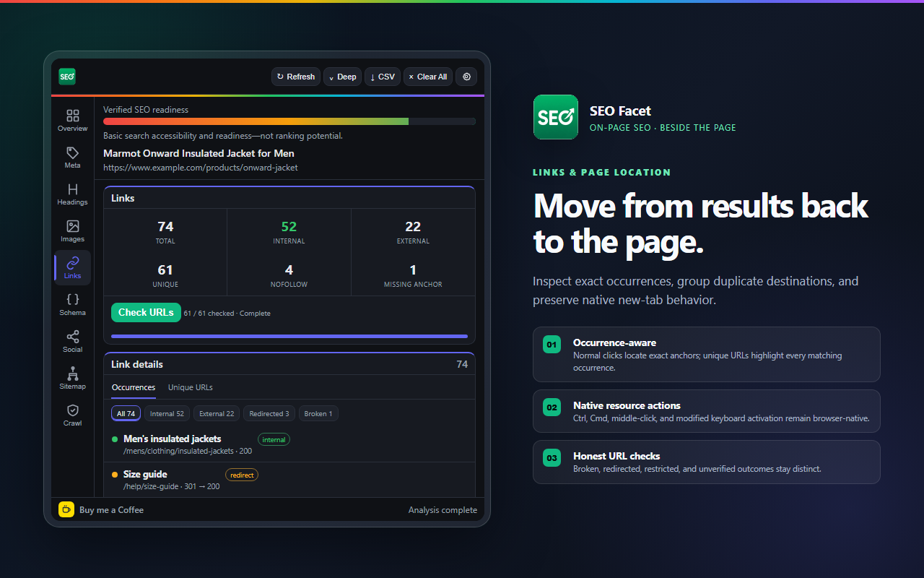This screenshot has width=924, height=578.
Task: Open the Social section
Action: click(x=72, y=342)
